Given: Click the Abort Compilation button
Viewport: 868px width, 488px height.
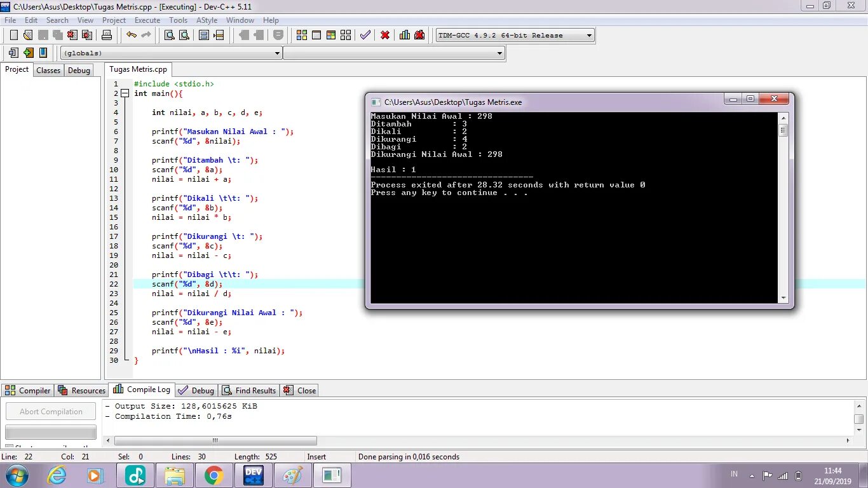Looking at the screenshot, I should (51, 411).
